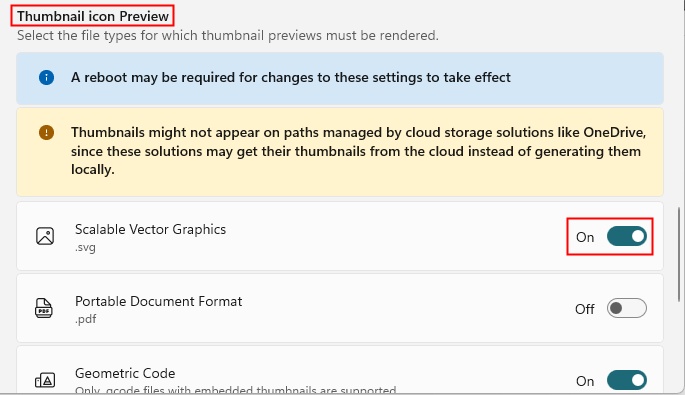
Task: Click the .pdf extension text
Action: click(86, 319)
